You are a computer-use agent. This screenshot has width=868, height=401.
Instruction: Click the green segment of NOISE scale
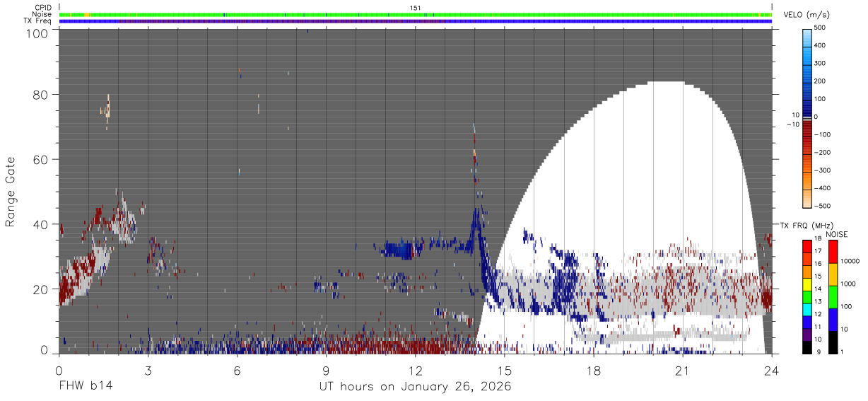(x=833, y=296)
